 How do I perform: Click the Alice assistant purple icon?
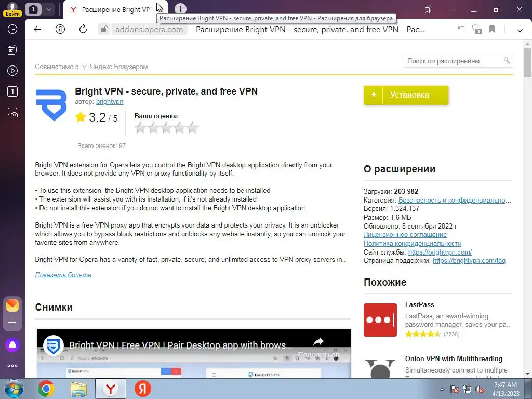(x=12, y=345)
